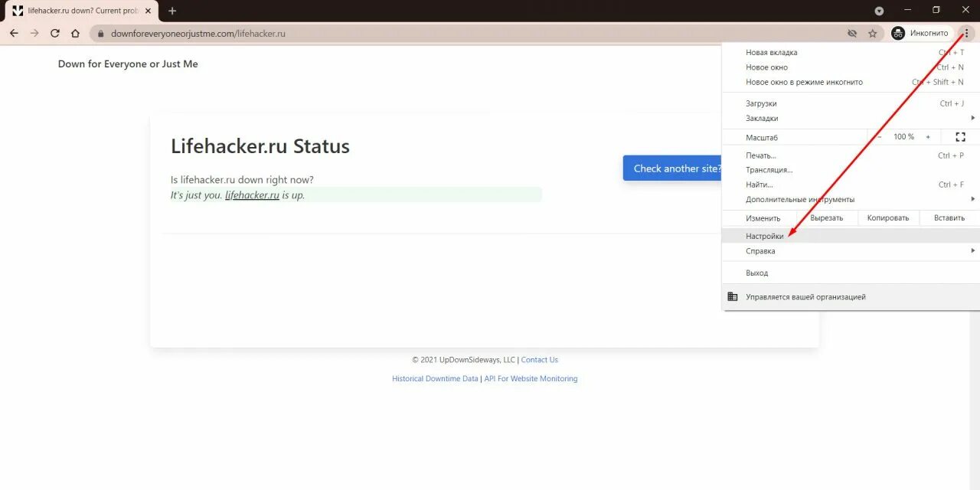Image resolution: width=980 pixels, height=490 pixels.
Task: Expand the Закладки submenu
Action: click(x=851, y=118)
